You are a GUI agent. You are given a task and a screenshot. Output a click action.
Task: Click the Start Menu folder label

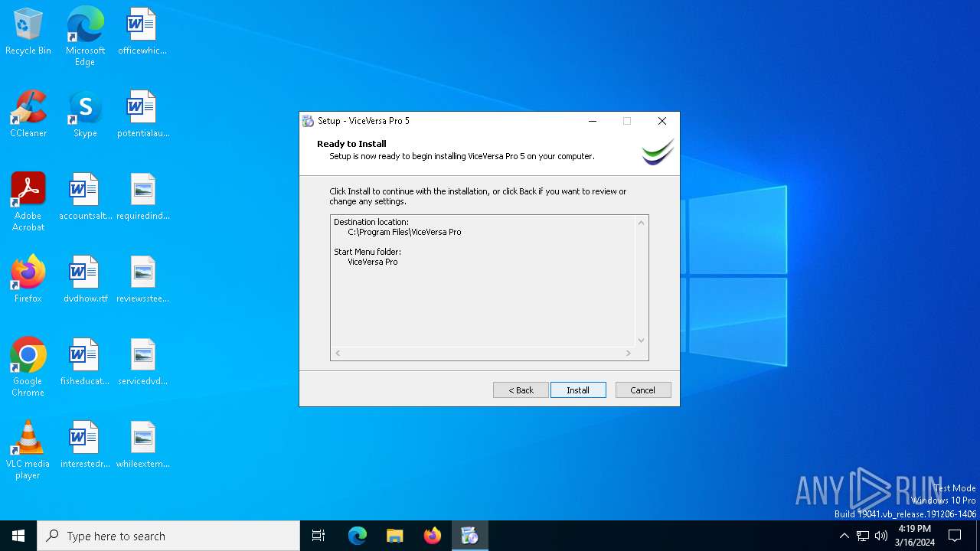[367, 252]
